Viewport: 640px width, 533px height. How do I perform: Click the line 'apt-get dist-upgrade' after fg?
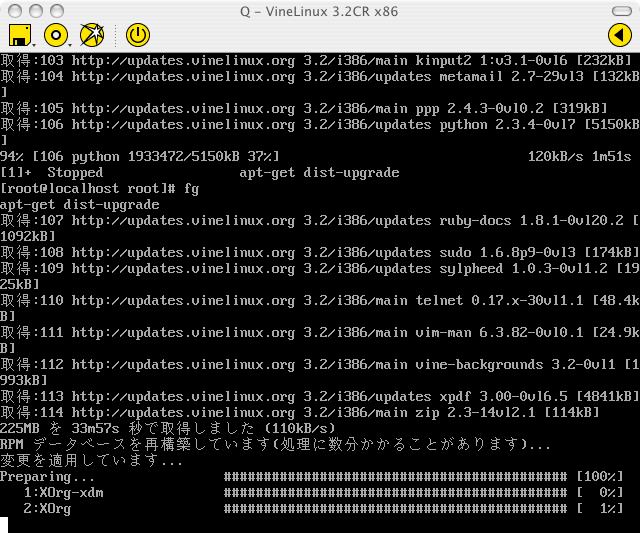80,204
